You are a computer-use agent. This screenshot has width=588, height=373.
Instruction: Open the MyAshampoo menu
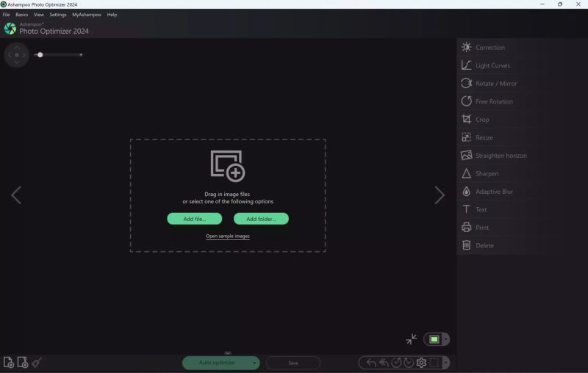click(x=85, y=15)
